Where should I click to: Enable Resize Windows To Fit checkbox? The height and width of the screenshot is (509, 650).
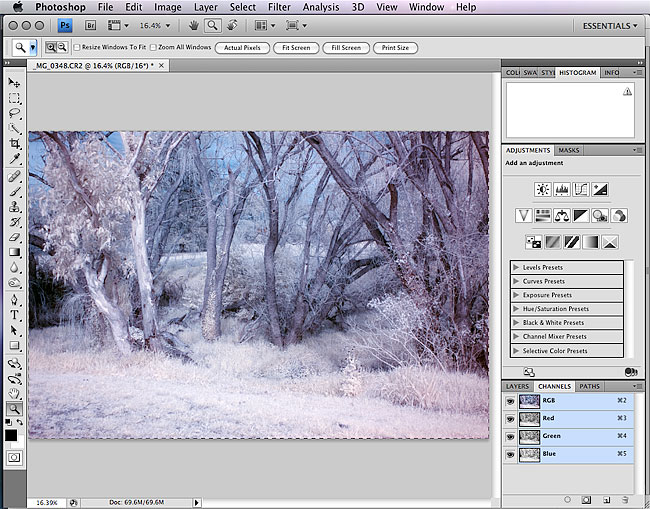(x=77, y=47)
